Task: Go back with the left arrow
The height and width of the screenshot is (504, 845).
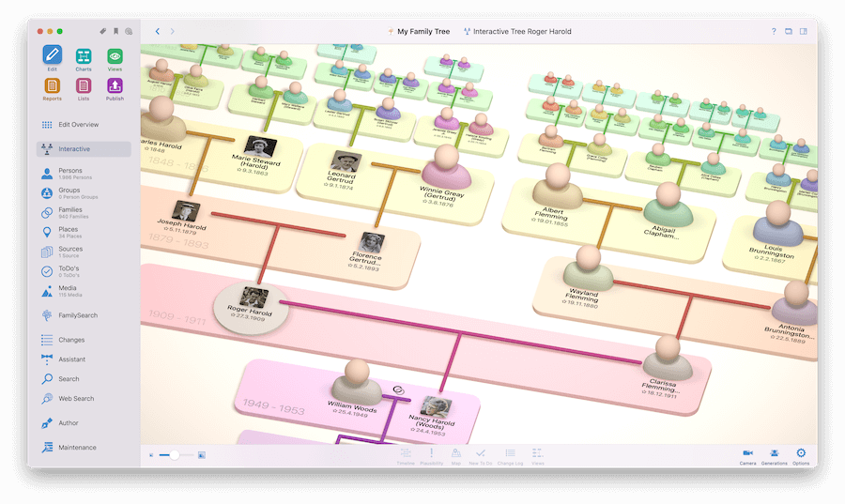Action: click(158, 31)
